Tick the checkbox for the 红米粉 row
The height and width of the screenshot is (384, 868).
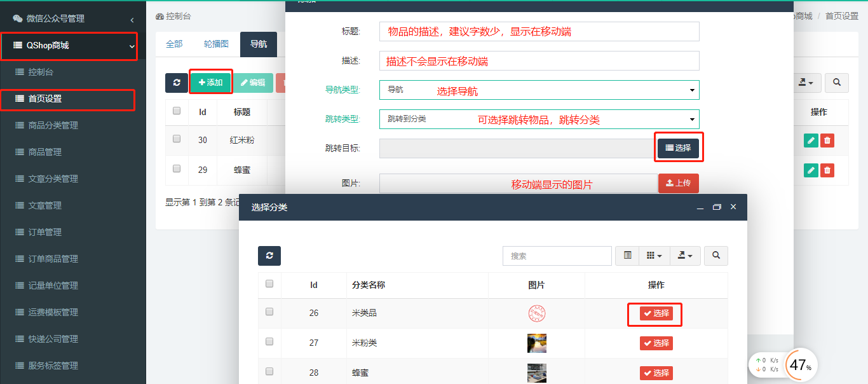point(177,139)
